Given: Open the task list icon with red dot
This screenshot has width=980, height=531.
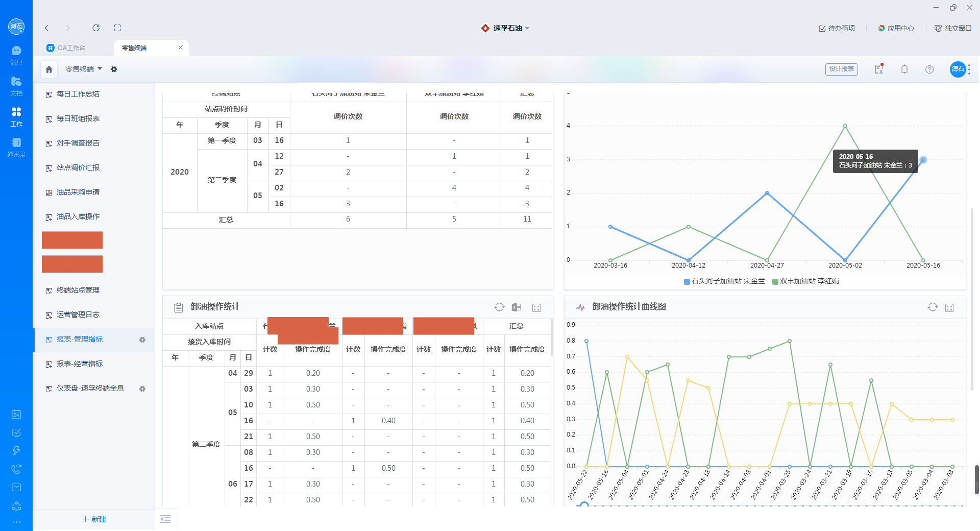Looking at the screenshot, I should click(x=879, y=69).
